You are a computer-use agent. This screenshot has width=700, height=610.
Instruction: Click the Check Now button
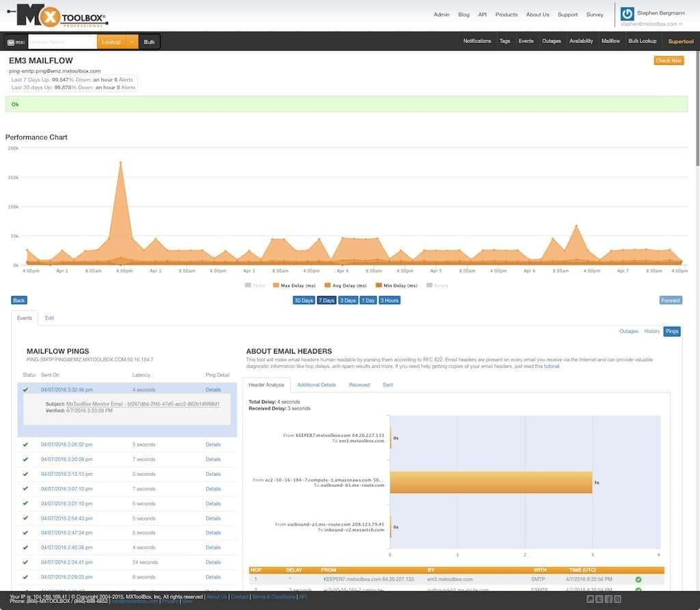coord(669,61)
